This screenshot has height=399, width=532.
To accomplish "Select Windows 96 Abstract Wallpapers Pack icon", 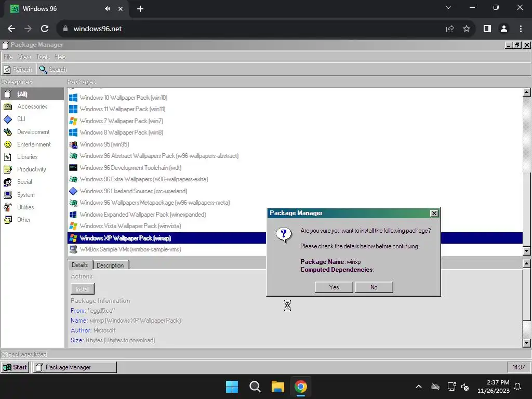I will (x=73, y=156).
